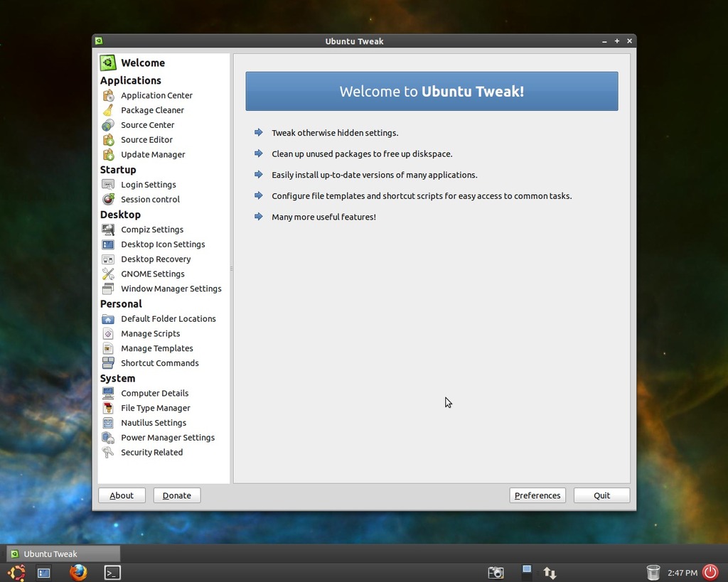Click the Power Manager Settings icon
Image resolution: width=728 pixels, height=582 pixels.
pyautogui.click(x=108, y=438)
